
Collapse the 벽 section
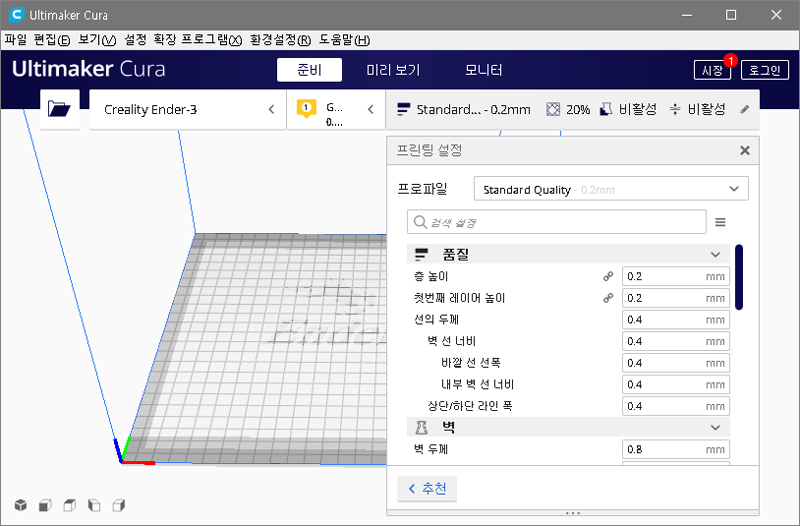pyautogui.click(x=715, y=428)
